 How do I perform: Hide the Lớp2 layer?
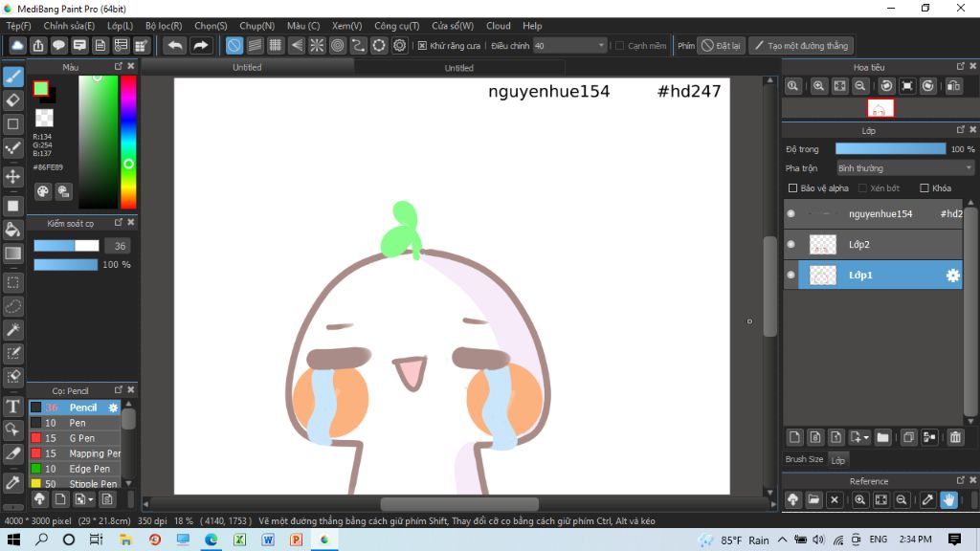[x=791, y=244]
